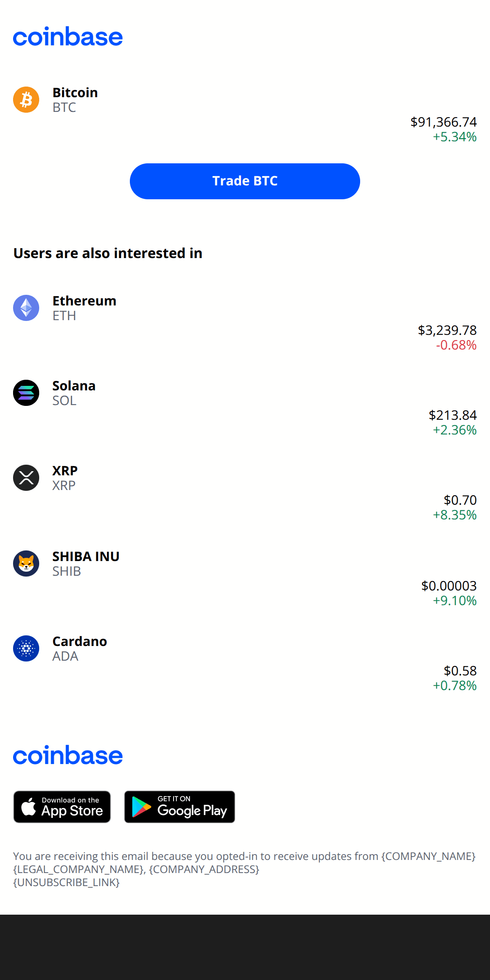Click the Ethereum diamond icon
The width and height of the screenshot is (490, 980).
(26, 308)
